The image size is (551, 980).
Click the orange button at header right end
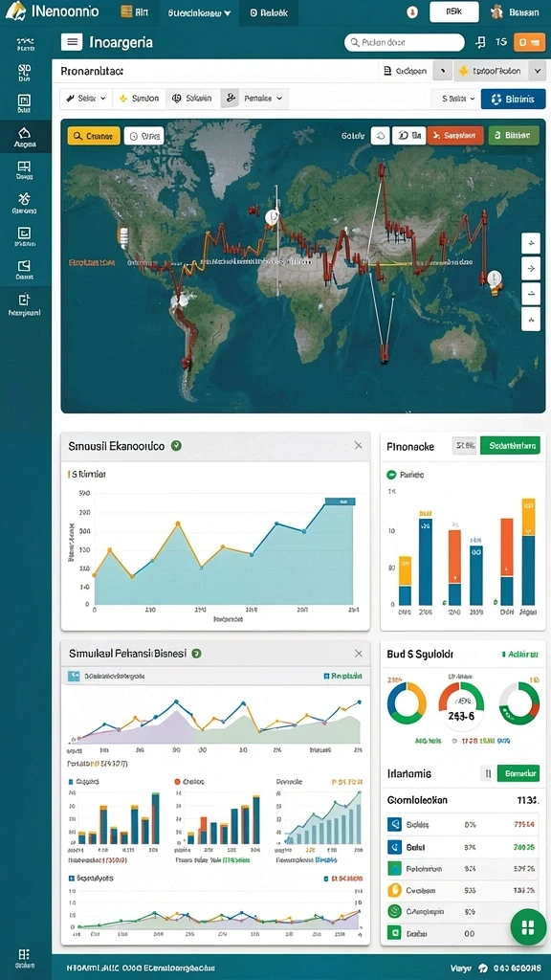coord(529,42)
